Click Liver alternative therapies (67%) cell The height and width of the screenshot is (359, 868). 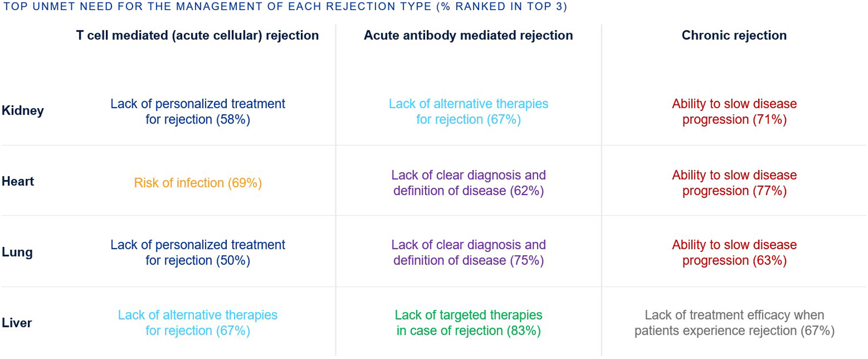coord(197,323)
